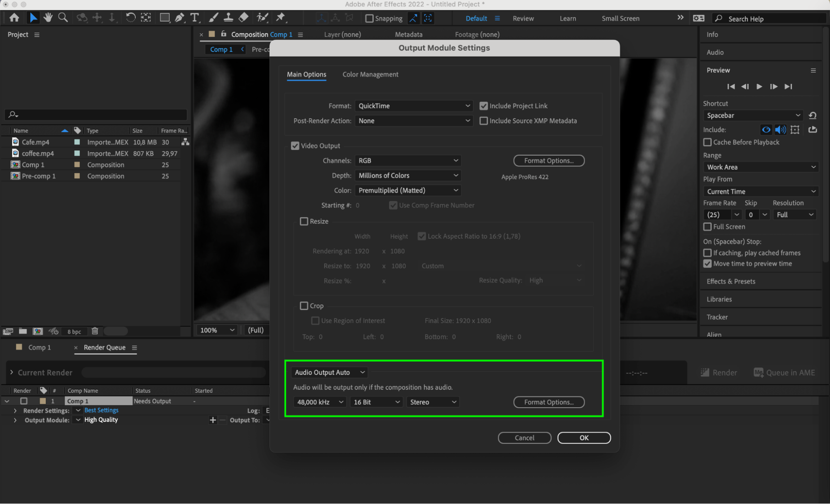Click the Home icon

pos(14,17)
